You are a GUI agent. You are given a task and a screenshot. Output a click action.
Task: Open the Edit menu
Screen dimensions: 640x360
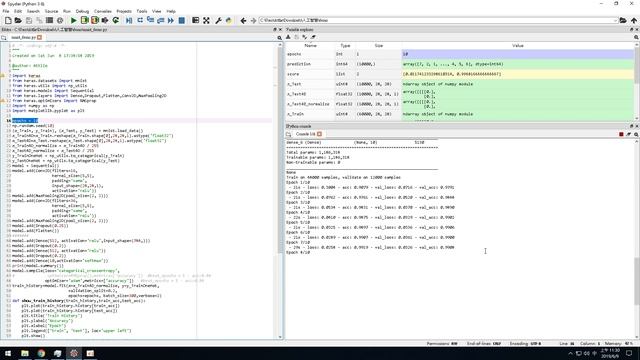point(18,11)
